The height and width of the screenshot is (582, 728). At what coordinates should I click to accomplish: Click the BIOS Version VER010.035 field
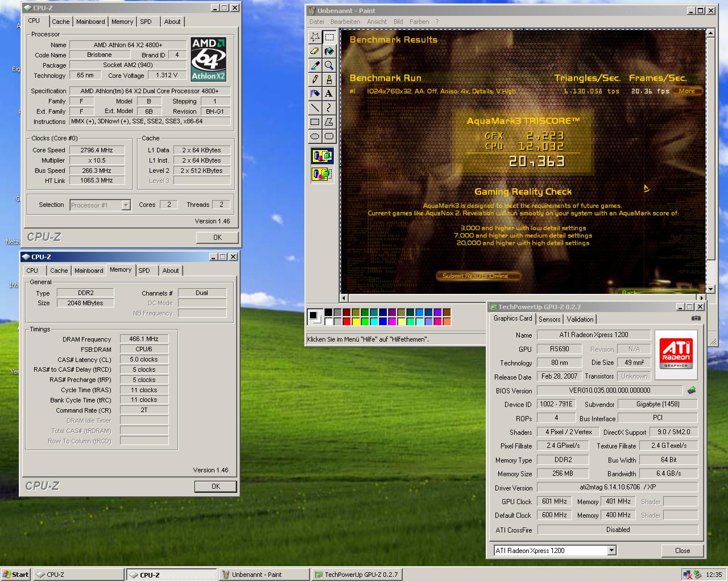click(610, 390)
